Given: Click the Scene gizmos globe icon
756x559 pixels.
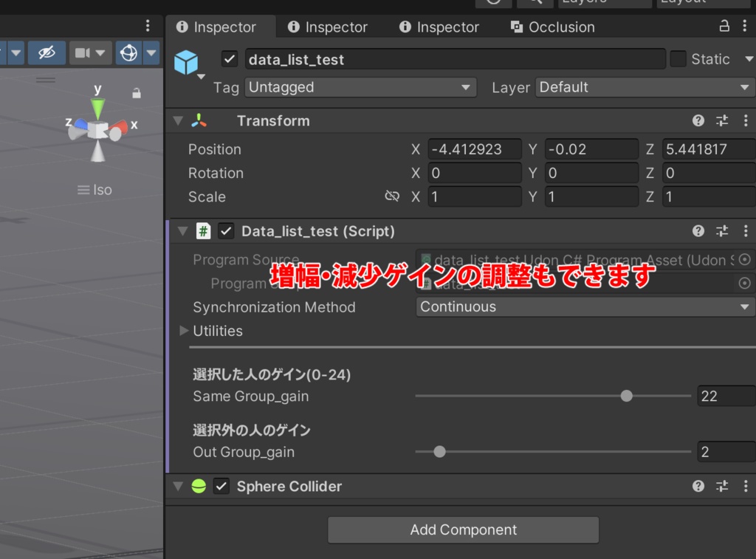Looking at the screenshot, I should (128, 52).
